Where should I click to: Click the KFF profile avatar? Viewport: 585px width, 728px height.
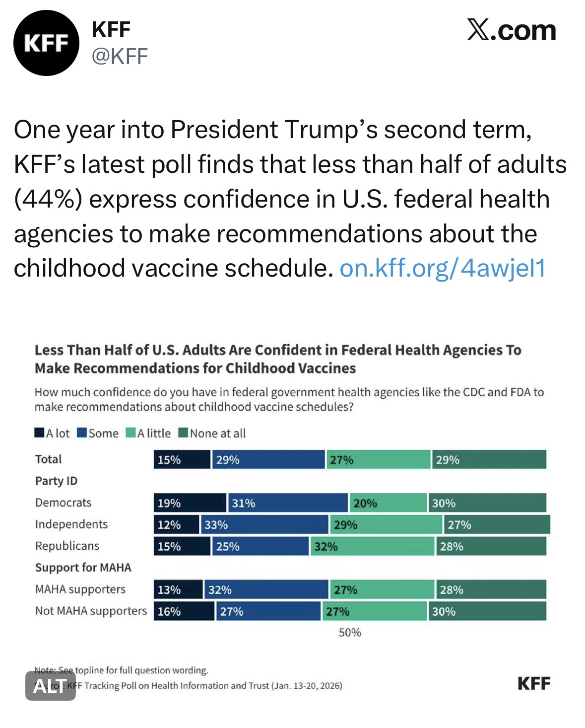[46, 43]
